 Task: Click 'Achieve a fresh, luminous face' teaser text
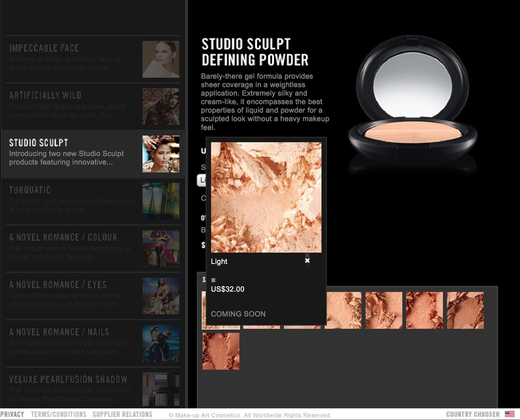pos(65,63)
